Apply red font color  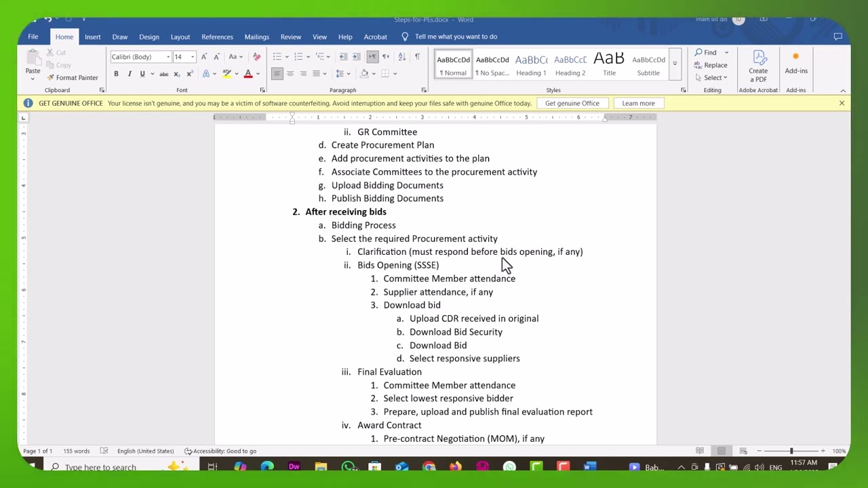click(248, 73)
